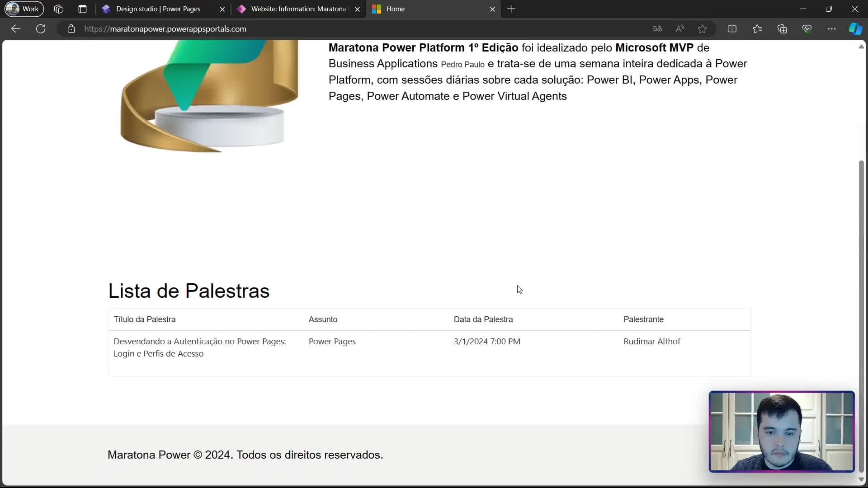Go back to previous page
868x488 pixels.
tap(16, 28)
